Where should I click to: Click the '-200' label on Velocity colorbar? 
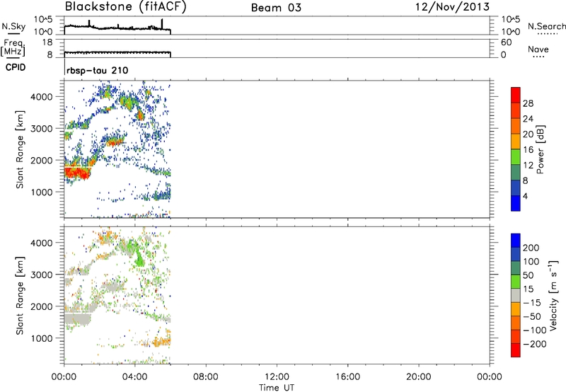[x=535, y=344]
